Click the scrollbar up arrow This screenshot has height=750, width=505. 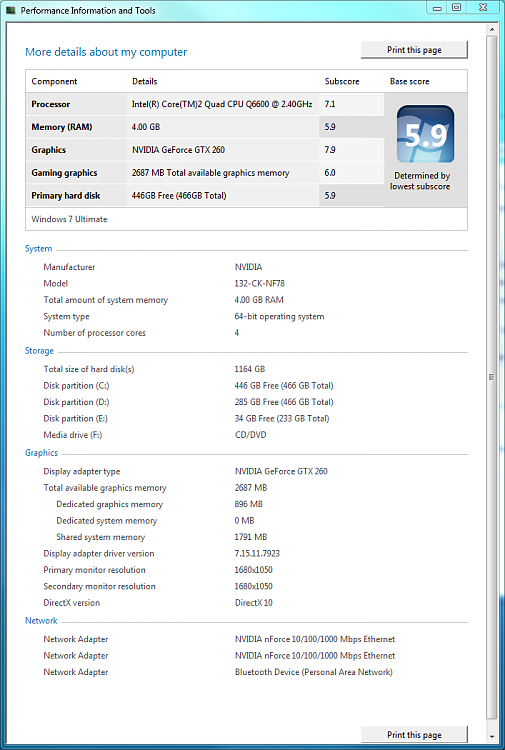(x=492, y=30)
